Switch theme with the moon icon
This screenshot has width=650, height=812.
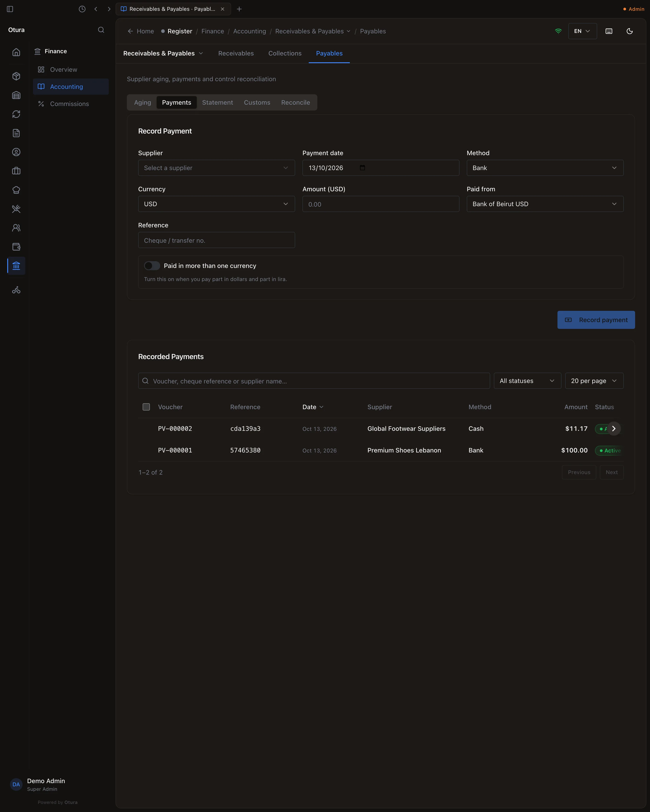[x=630, y=31]
